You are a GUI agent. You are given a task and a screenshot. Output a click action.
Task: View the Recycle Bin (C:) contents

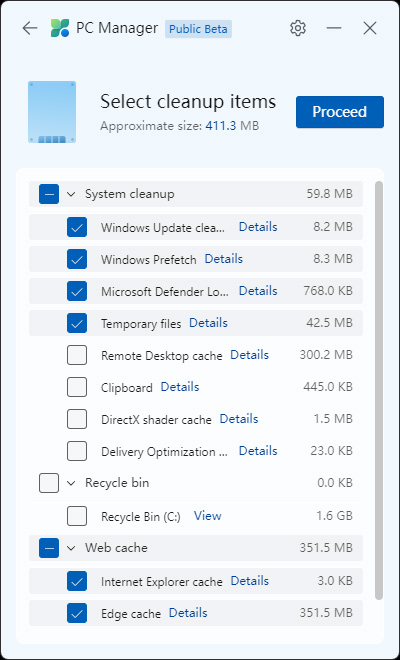coord(208,516)
